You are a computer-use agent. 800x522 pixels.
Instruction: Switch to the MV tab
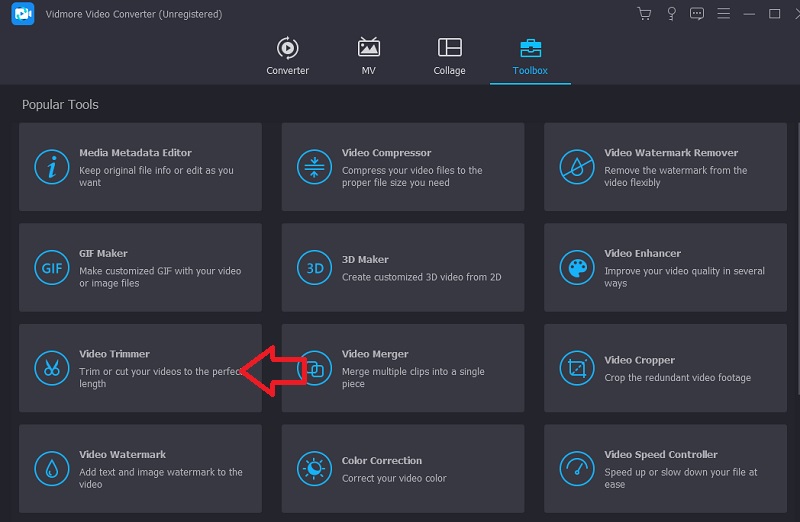pyautogui.click(x=369, y=57)
